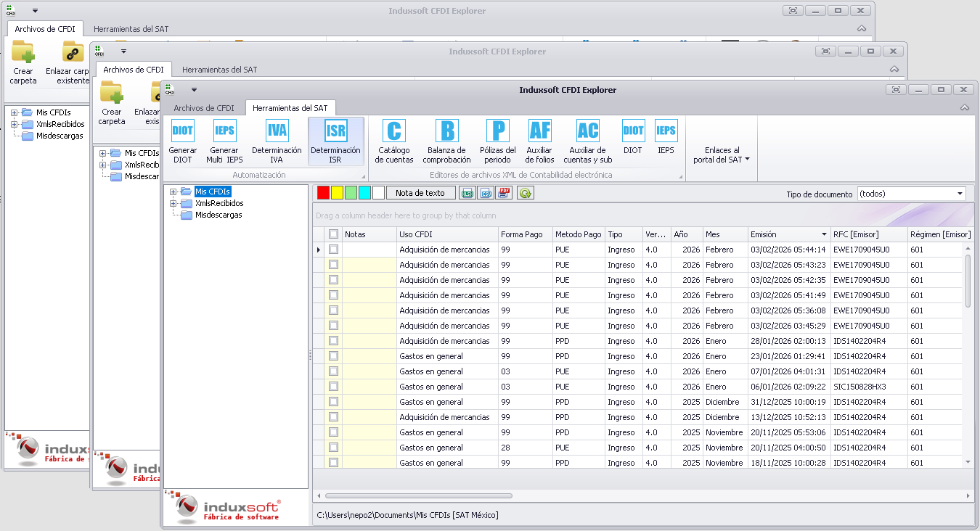The width and height of the screenshot is (980, 531).
Task: Click the Nota de texto button
Action: (420, 193)
